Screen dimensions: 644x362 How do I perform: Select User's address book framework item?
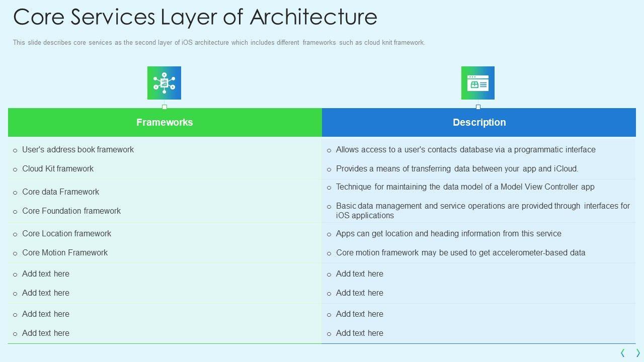78,150
